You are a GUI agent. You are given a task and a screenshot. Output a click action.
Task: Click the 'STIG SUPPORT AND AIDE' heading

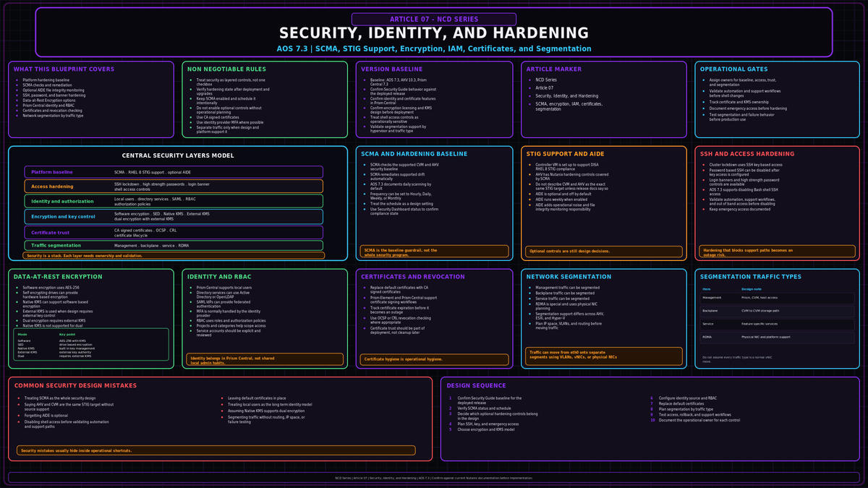pos(565,154)
